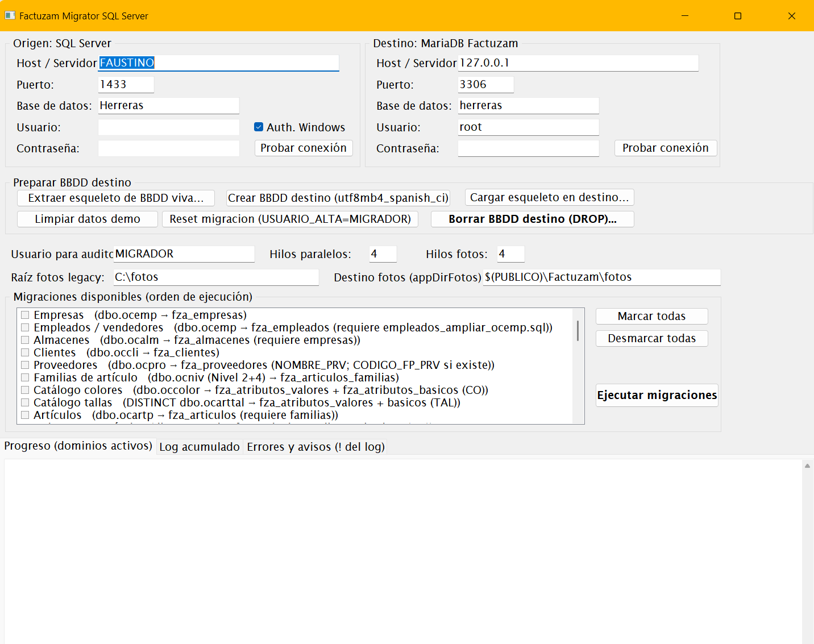Check the Artículos migration checkbox
814x644 pixels.
pyautogui.click(x=25, y=415)
